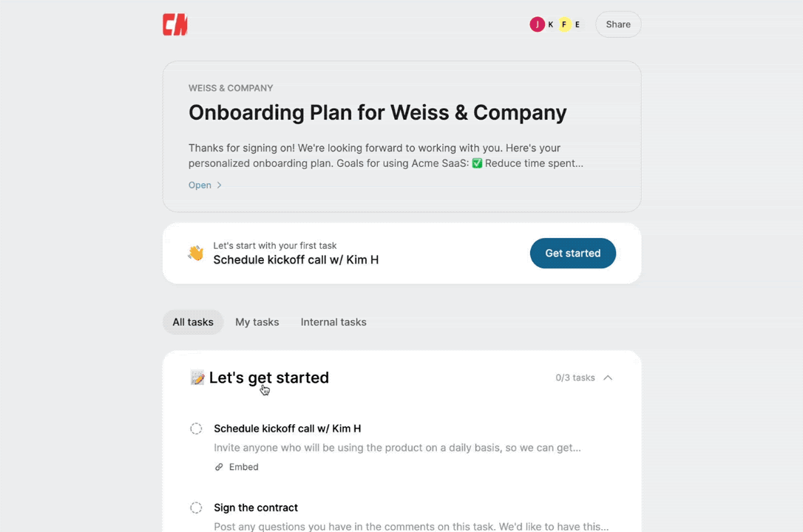Click the Share button
803x532 pixels.
point(617,24)
